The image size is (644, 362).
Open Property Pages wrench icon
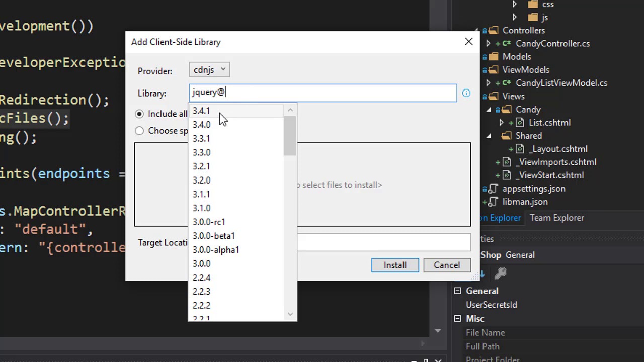click(500, 274)
